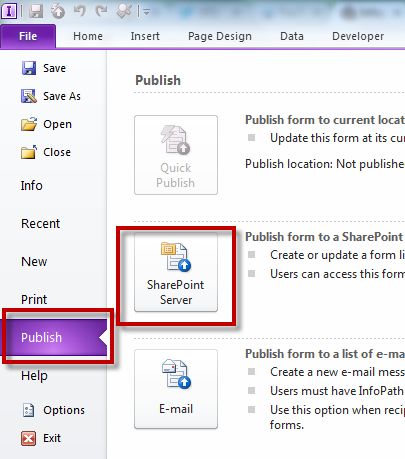Switch to the Developer ribbon tab

point(358,36)
